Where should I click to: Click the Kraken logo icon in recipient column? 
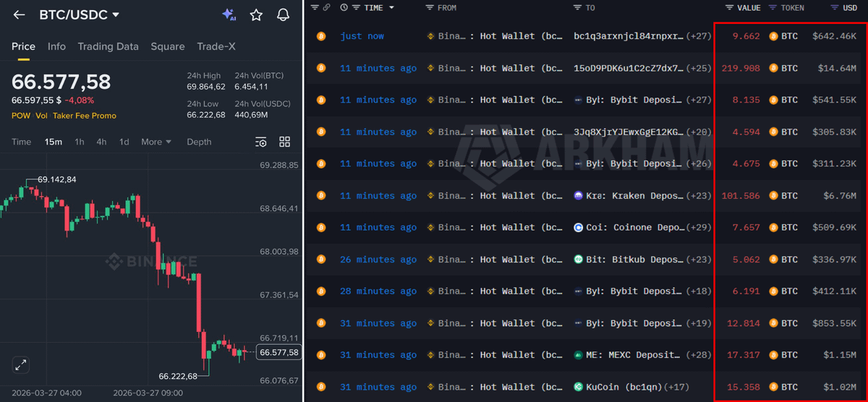(578, 196)
